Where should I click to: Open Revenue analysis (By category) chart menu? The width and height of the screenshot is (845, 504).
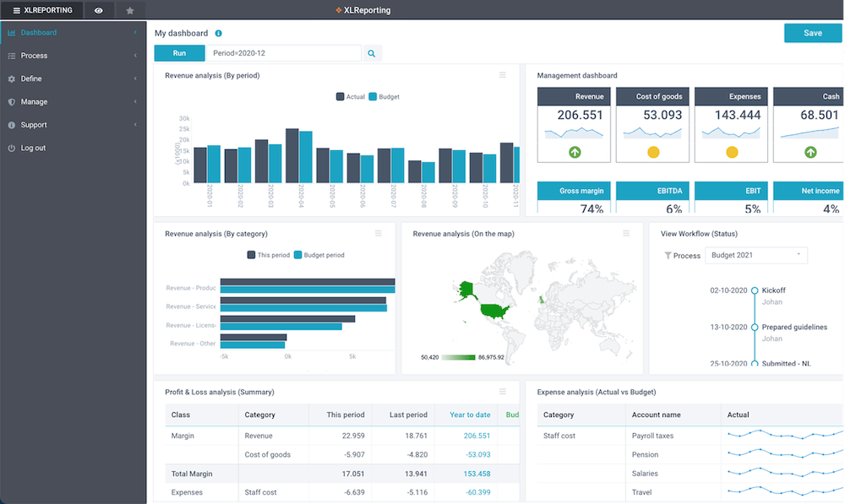(x=379, y=234)
